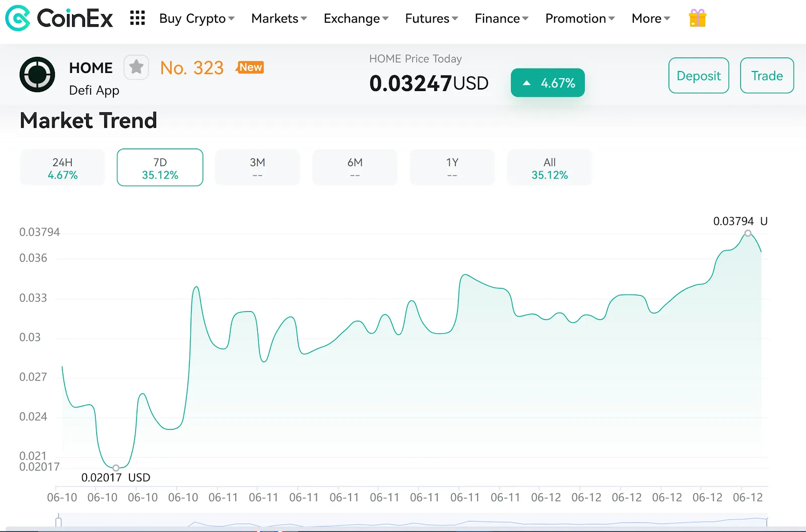Expand the Futures menu
The height and width of the screenshot is (532, 806).
tap(432, 19)
